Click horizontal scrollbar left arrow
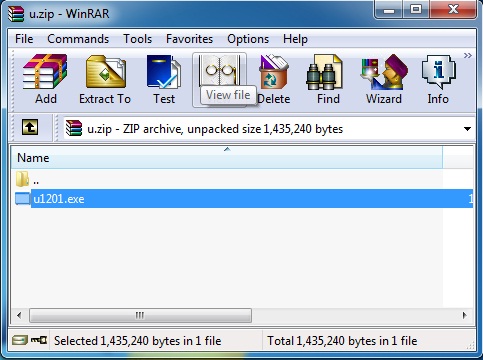Image resolution: width=483 pixels, height=360 pixels. [19, 315]
